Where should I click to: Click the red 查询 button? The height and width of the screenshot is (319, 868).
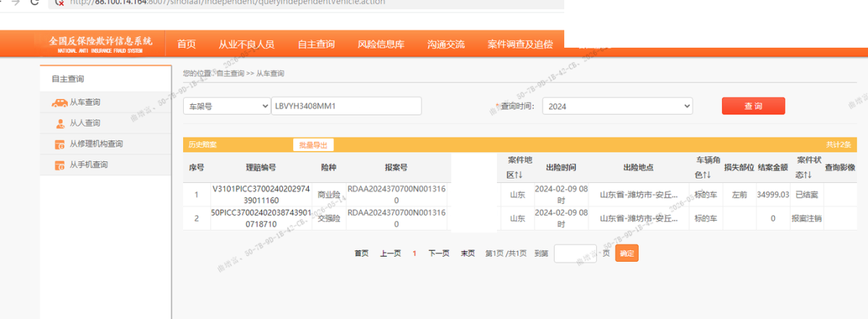(x=753, y=106)
